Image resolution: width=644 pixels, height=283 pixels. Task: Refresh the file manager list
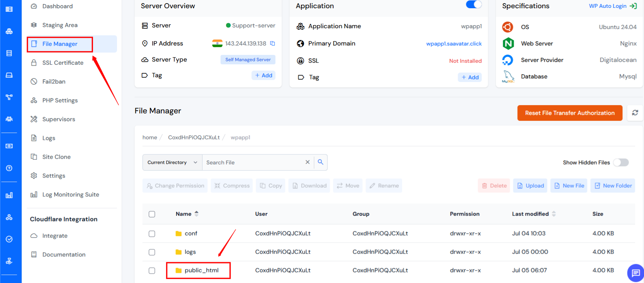pos(635,113)
